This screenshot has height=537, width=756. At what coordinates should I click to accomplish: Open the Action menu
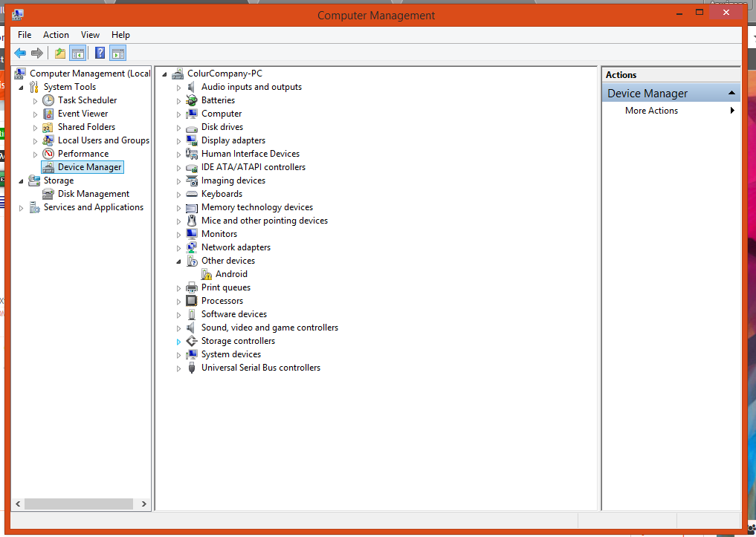coord(56,35)
